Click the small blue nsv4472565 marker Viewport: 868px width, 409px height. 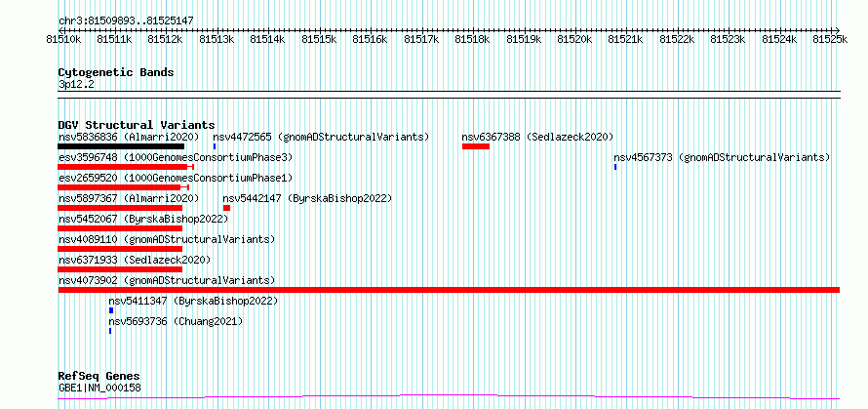click(x=215, y=146)
